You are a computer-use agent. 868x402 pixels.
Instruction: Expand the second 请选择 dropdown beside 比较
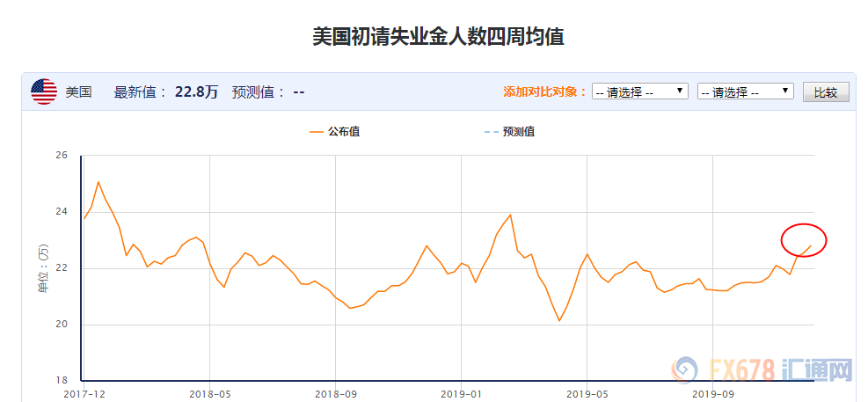click(x=745, y=91)
